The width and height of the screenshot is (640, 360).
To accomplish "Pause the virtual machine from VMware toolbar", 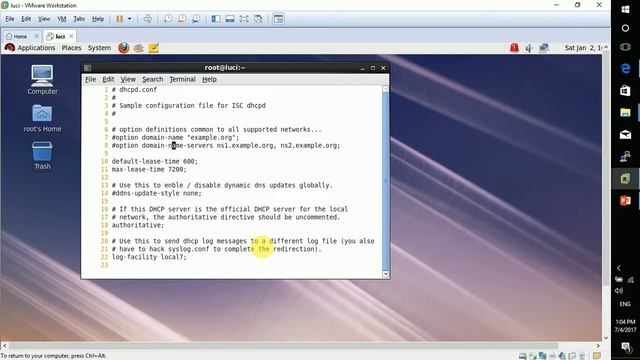I will pos(120,19).
